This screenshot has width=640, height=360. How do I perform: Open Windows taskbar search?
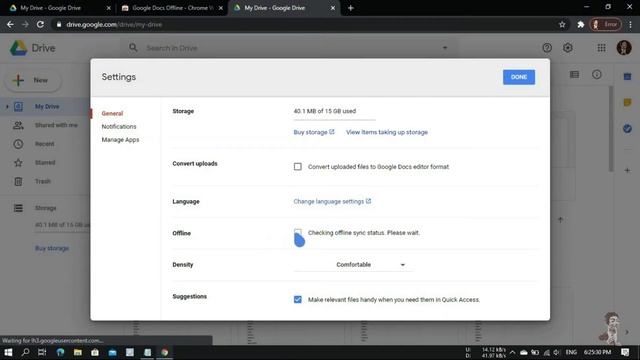[25, 352]
